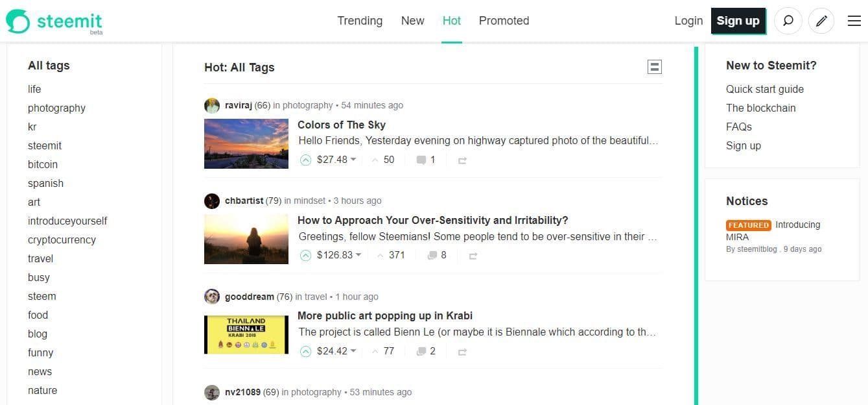Toggle the post list layout view
Image resolution: width=868 pixels, height=405 pixels.
click(654, 67)
